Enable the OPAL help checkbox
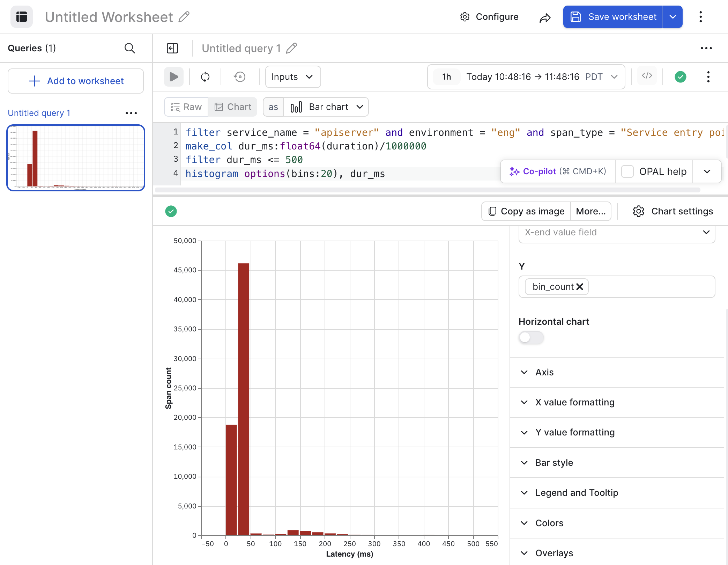 click(x=627, y=171)
